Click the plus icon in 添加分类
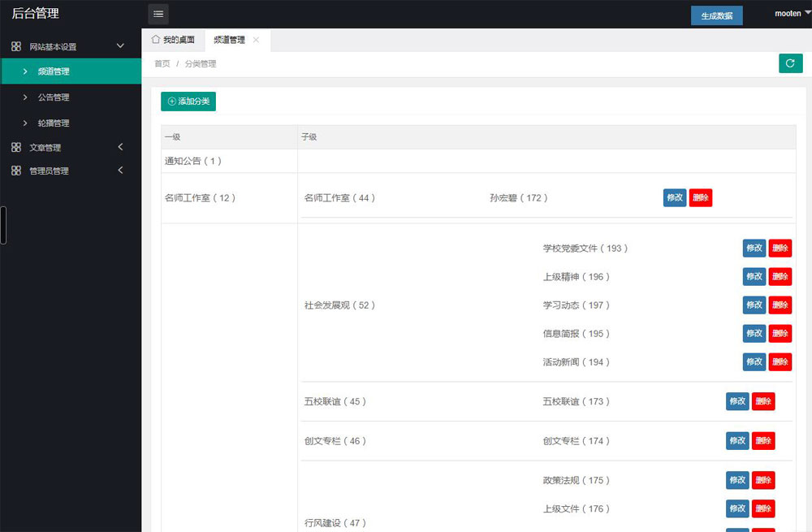 coord(171,102)
